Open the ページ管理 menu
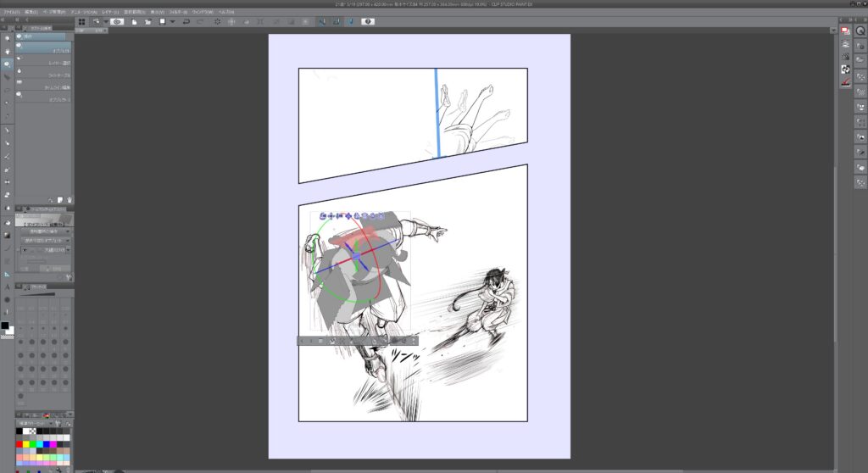 55,12
